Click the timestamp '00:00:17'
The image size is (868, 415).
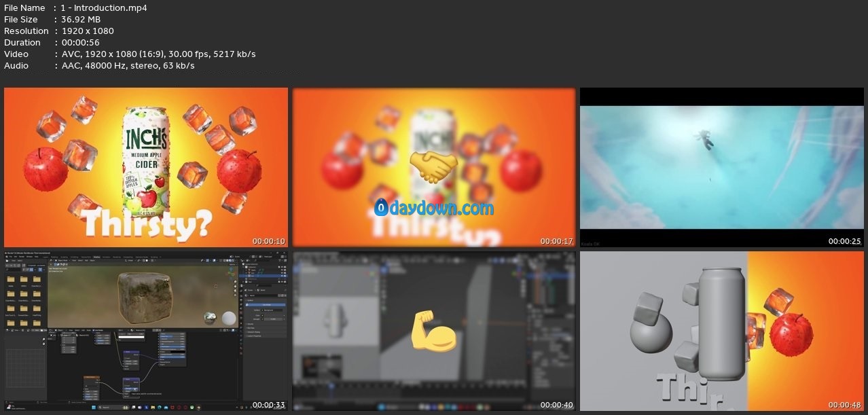point(557,241)
